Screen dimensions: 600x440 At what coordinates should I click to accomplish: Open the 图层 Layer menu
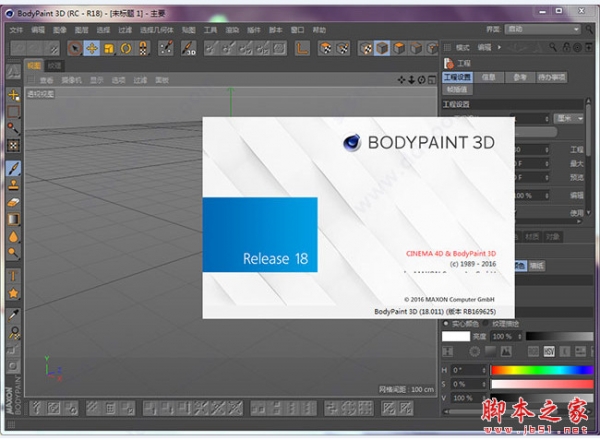(81, 30)
